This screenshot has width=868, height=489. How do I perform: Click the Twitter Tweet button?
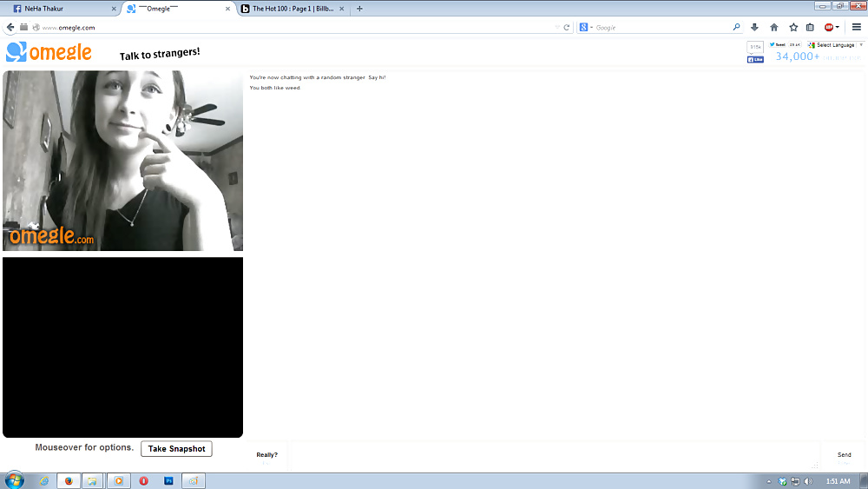pyautogui.click(x=777, y=45)
